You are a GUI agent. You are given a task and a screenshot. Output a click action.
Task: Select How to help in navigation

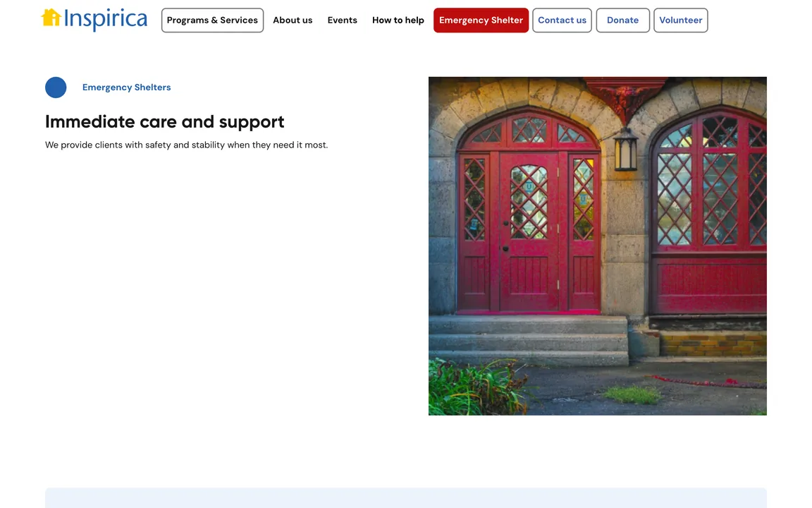click(398, 20)
